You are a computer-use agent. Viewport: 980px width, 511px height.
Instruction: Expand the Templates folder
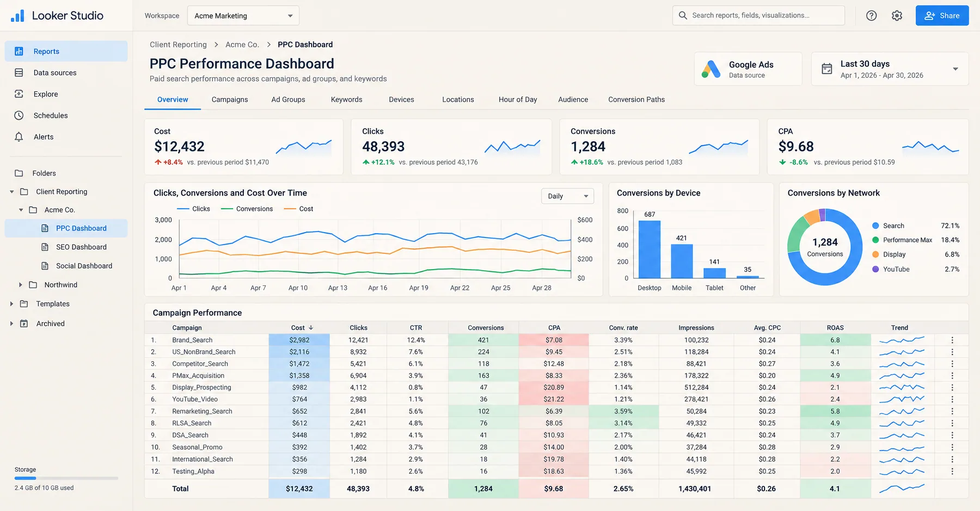pyautogui.click(x=11, y=304)
